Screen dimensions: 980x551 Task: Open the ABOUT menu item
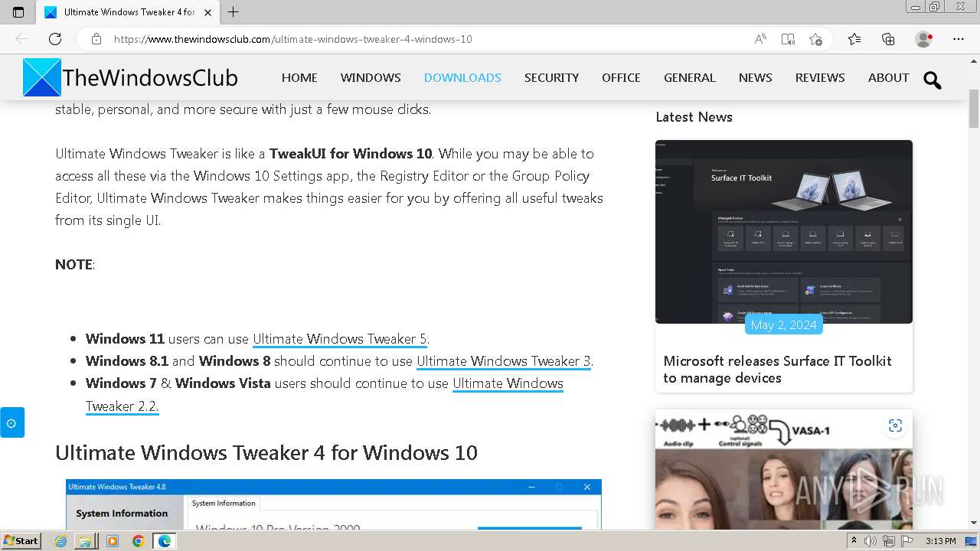[x=889, y=77]
